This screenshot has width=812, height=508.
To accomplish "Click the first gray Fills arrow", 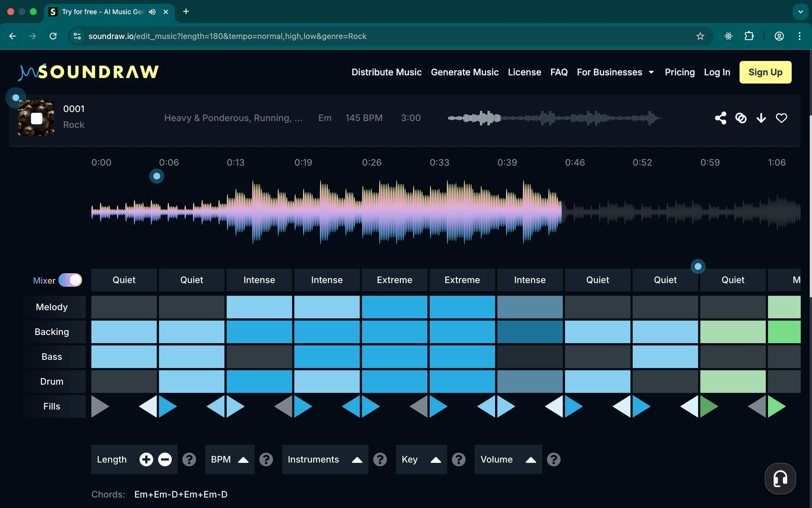I will pyautogui.click(x=100, y=406).
